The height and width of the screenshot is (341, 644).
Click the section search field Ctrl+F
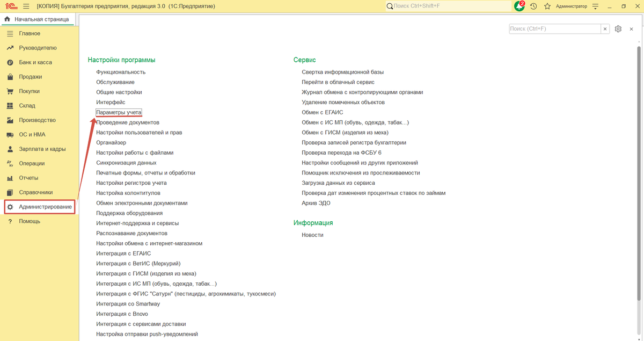(x=555, y=29)
